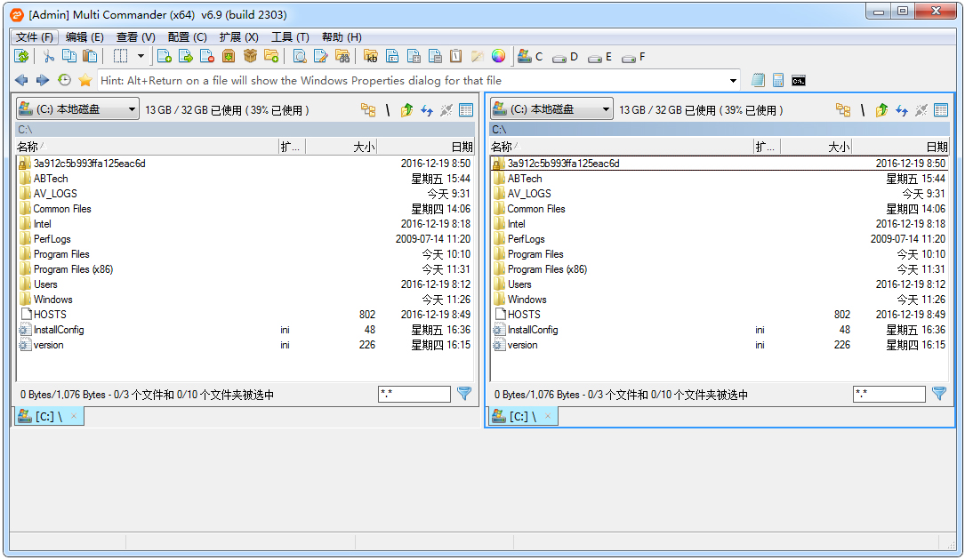Open the 帮助 (H) menu
The image size is (965, 560).
tap(342, 37)
